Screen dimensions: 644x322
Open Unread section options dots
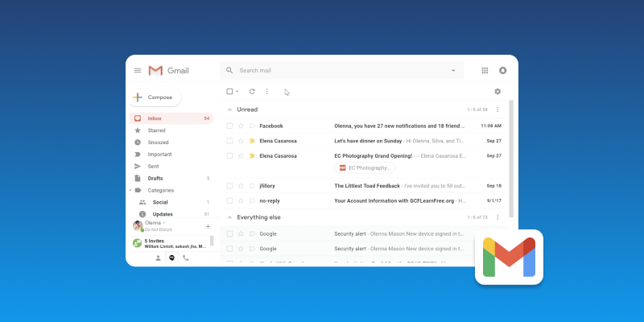(x=497, y=109)
